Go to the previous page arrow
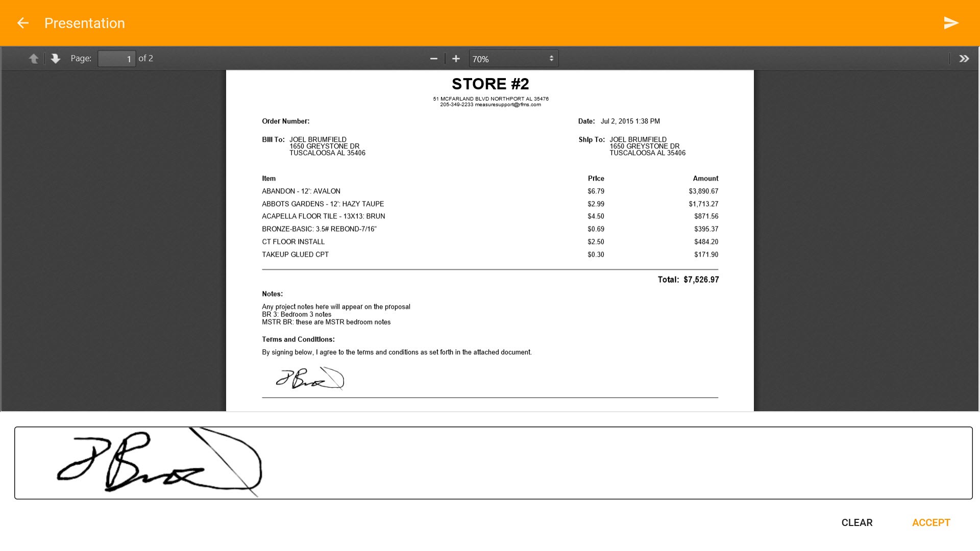The height and width of the screenshot is (551, 980). click(x=34, y=59)
